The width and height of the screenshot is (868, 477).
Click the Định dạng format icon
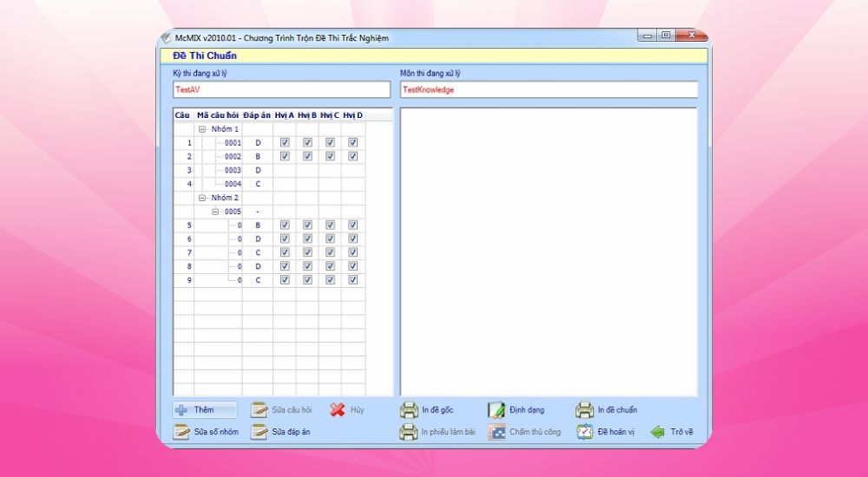(496, 410)
